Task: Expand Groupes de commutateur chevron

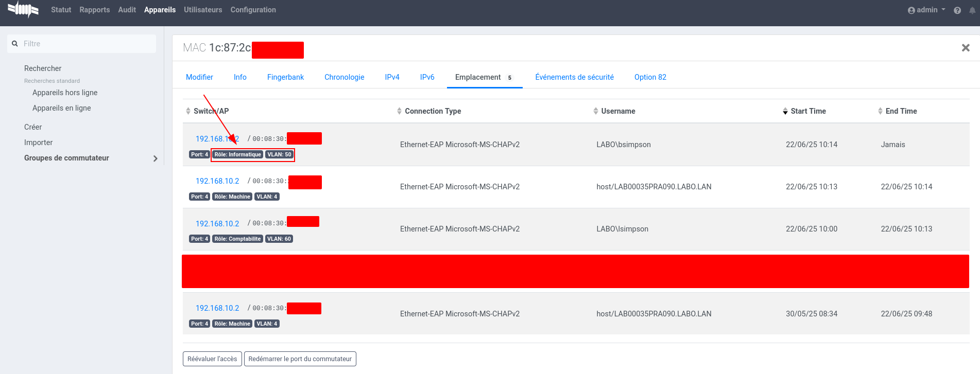Action: (156, 158)
